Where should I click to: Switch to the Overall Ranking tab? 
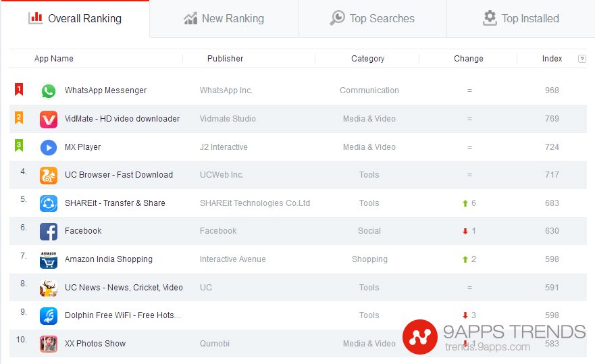(75, 18)
